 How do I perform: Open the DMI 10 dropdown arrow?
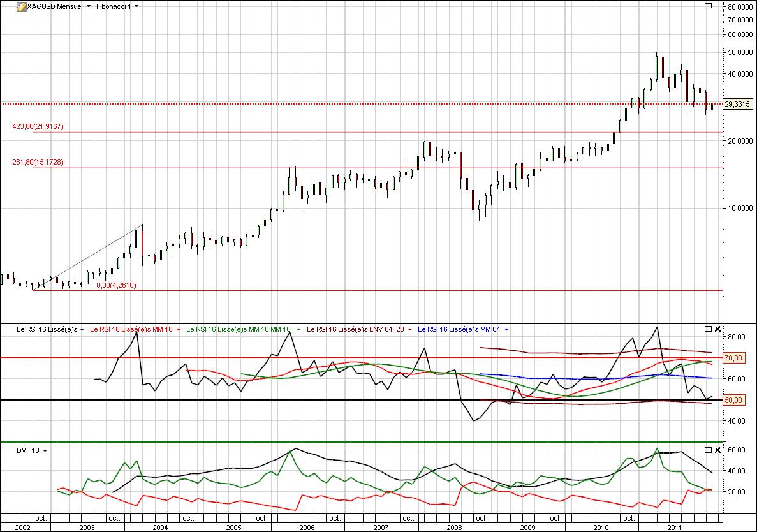tap(45, 451)
